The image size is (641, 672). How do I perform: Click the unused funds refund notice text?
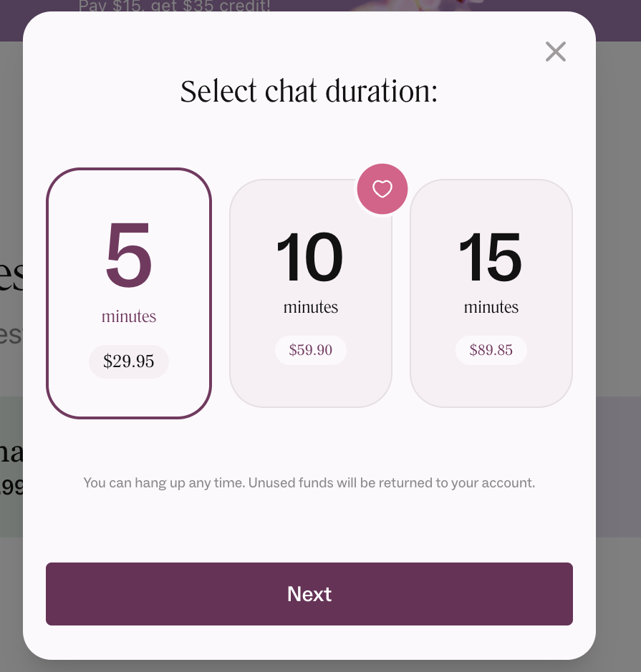309,482
